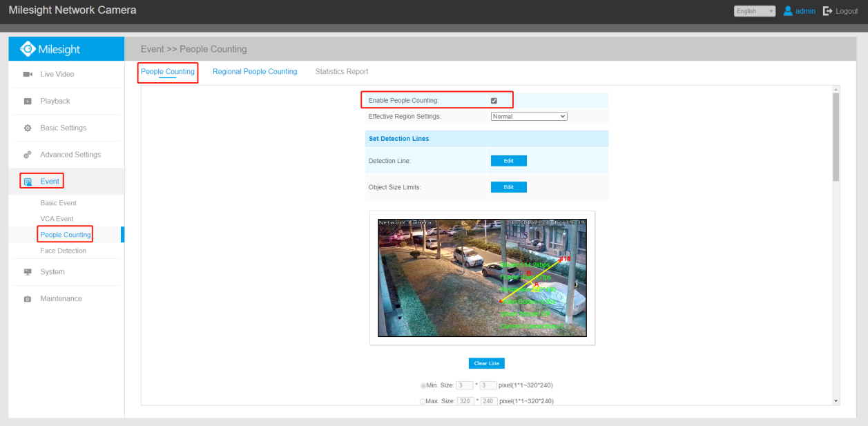The image size is (868, 426).
Task: Click the Milesight Network Camera title
Action: click(73, 10)
